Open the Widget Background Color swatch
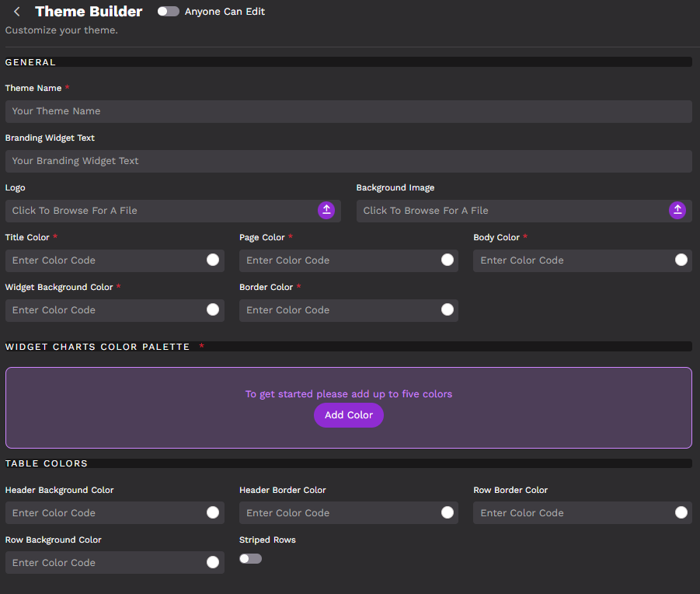 point(213,309)
